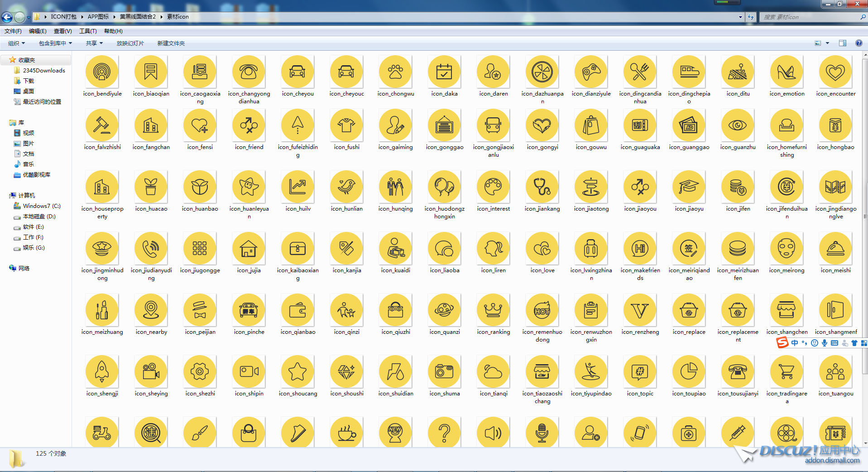Viewport: 868px width, 472px height.
Task: Click the icon_gouwu shopping bag icon
Action: click(x=591, y=125)
